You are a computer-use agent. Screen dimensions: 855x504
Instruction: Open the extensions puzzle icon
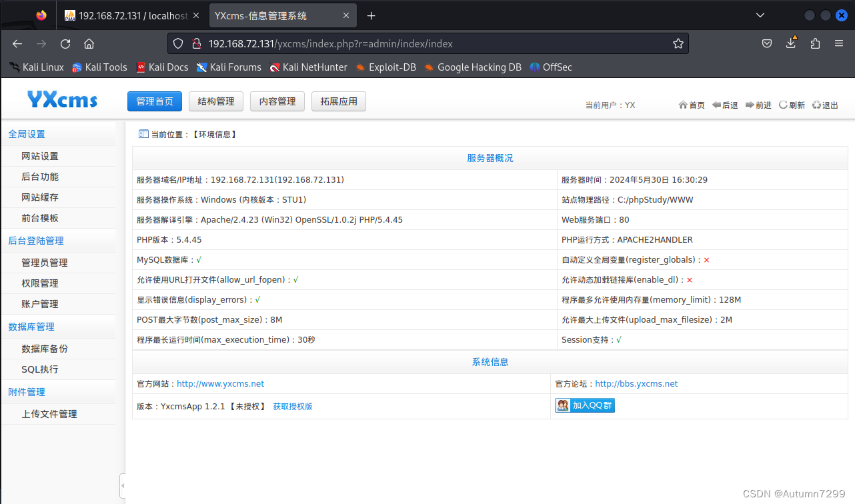pyautogui.click(x=815, y=44)
